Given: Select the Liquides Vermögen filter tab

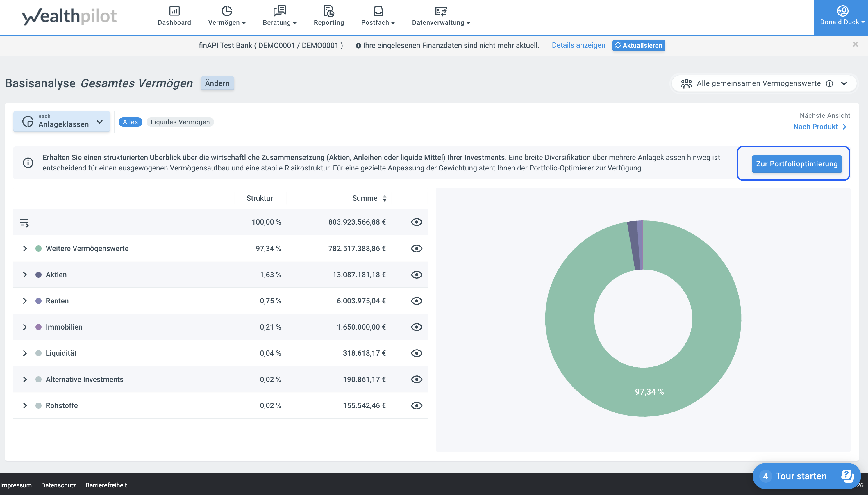Looking at the screenshot, I should [180, 122].
